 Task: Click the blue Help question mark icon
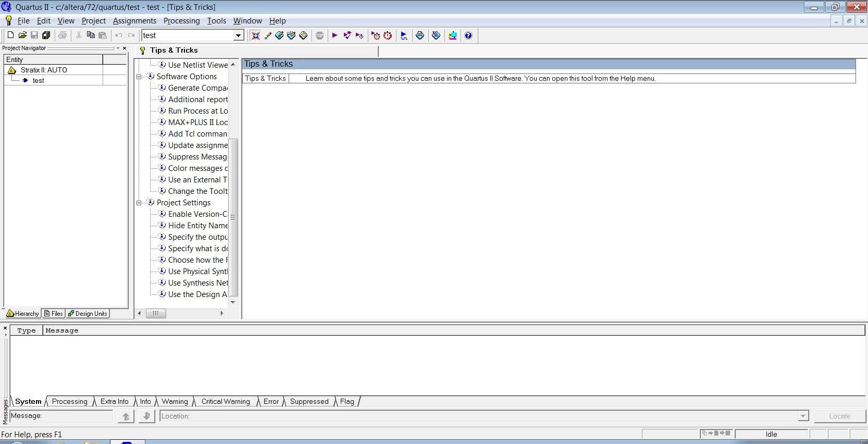pyautogui.click(x=468, y=35)
